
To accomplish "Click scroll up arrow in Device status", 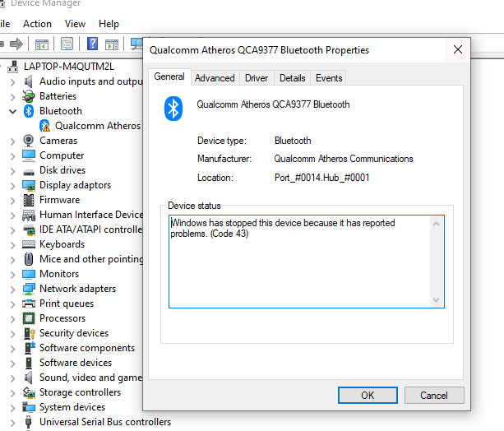I will point(437,224).
